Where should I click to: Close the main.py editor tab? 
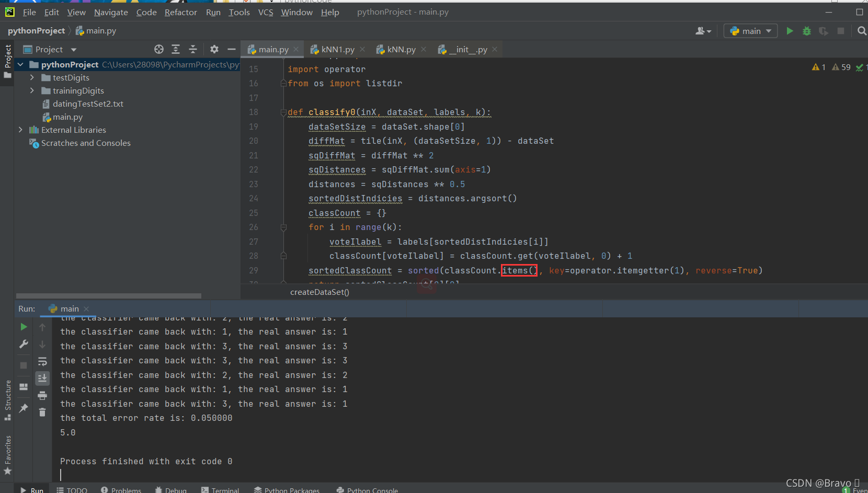(296, 49)
